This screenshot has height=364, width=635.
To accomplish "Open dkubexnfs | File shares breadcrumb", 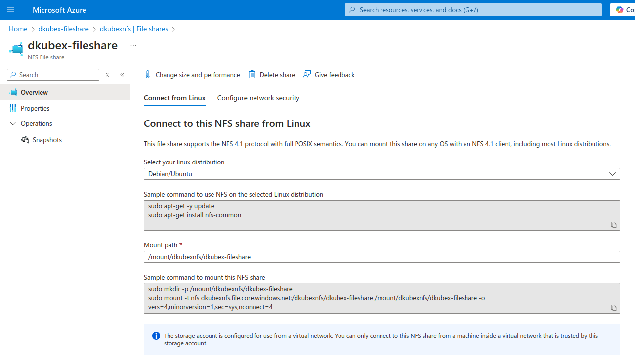I will (x=133, y=29).
